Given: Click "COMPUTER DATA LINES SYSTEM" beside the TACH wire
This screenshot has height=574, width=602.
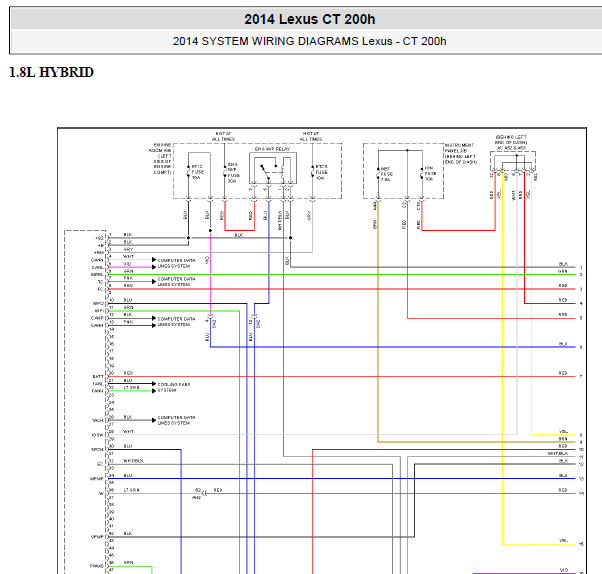Looking at the screenshot, I should [177, 420].
